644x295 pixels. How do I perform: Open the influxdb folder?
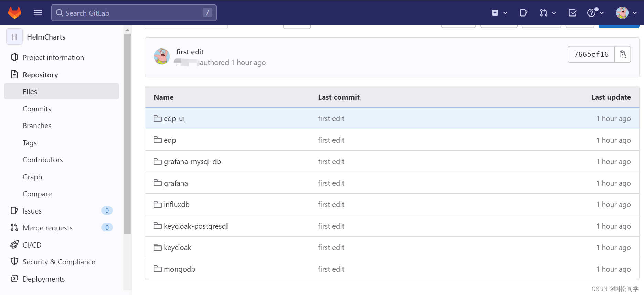point(177,204)
